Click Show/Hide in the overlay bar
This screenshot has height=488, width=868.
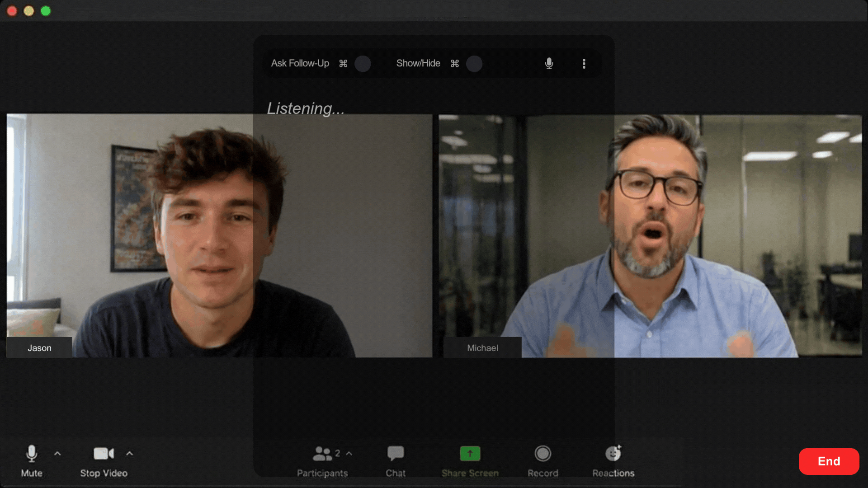click(x=418, y=63)
